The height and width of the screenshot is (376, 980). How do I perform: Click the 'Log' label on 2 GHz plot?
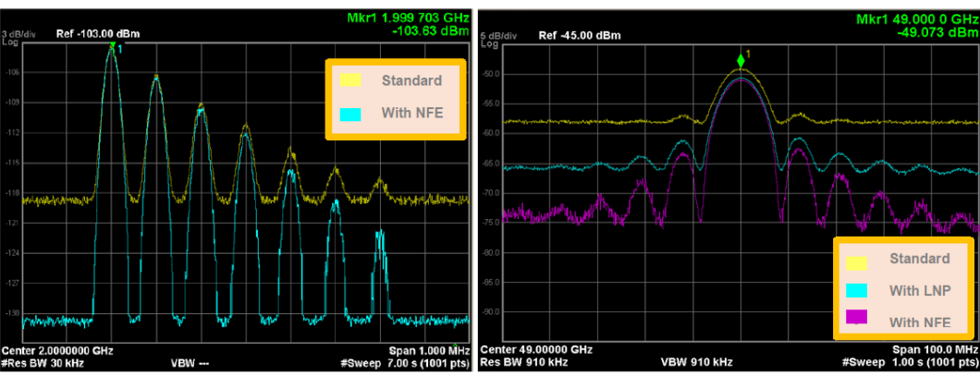[x=8, y=42]
